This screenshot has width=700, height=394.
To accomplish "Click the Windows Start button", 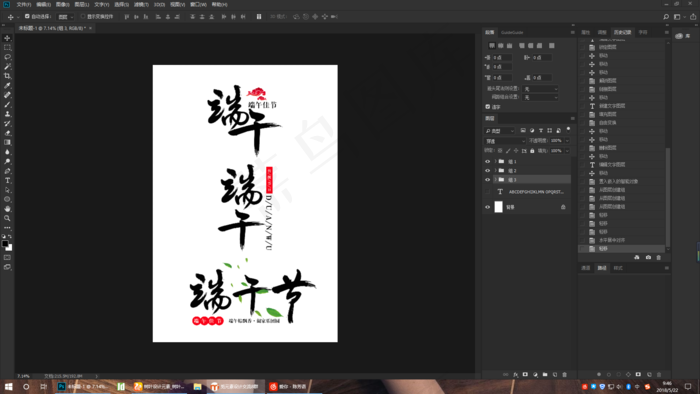I will (8, 386).
